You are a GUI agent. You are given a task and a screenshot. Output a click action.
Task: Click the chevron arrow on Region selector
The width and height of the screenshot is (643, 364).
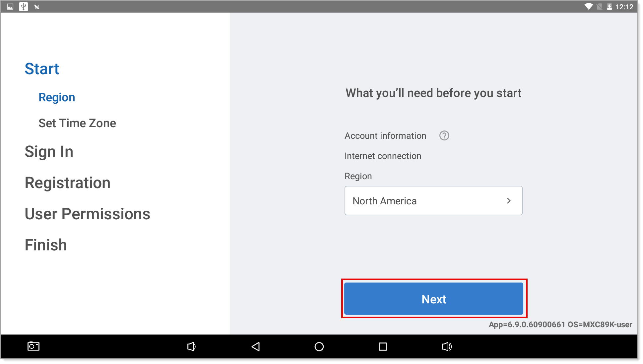(508, 201)
